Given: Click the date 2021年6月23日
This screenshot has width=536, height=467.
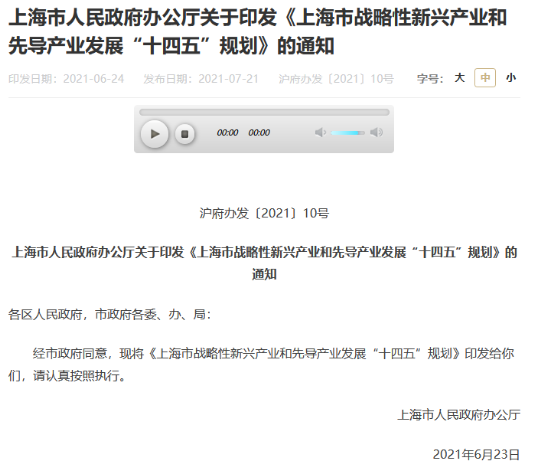Looking at the screenshot, I should tap(476, 455).
